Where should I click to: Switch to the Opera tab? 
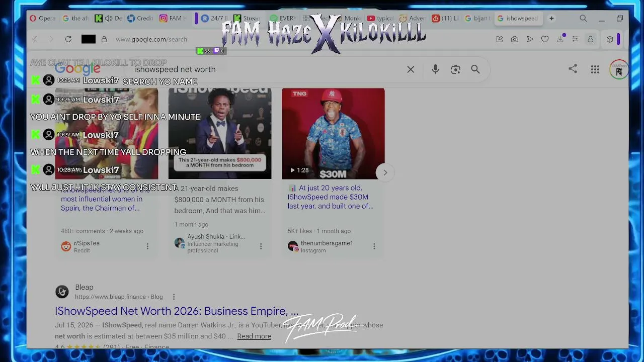click(x=43, y=19)
